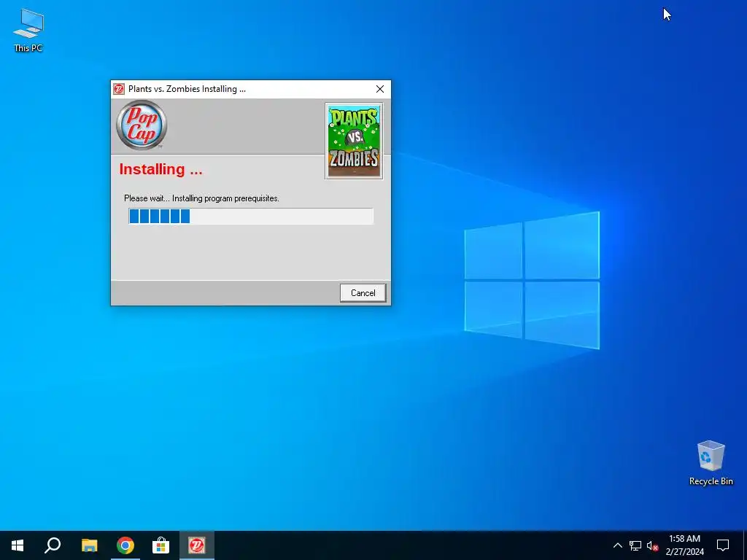Click the muted volume tray icon
Image resolution: width=747 pixels, height=560 pixels.
[652, 545]
